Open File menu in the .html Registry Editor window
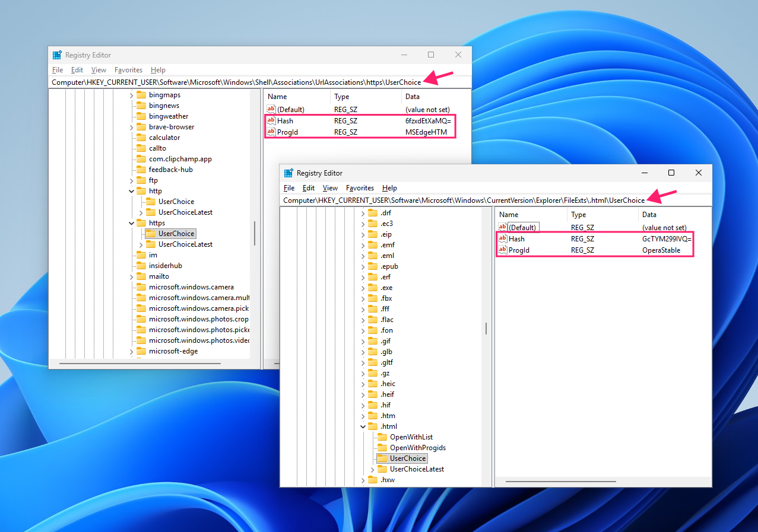758x532 pixels. point(289,188)
